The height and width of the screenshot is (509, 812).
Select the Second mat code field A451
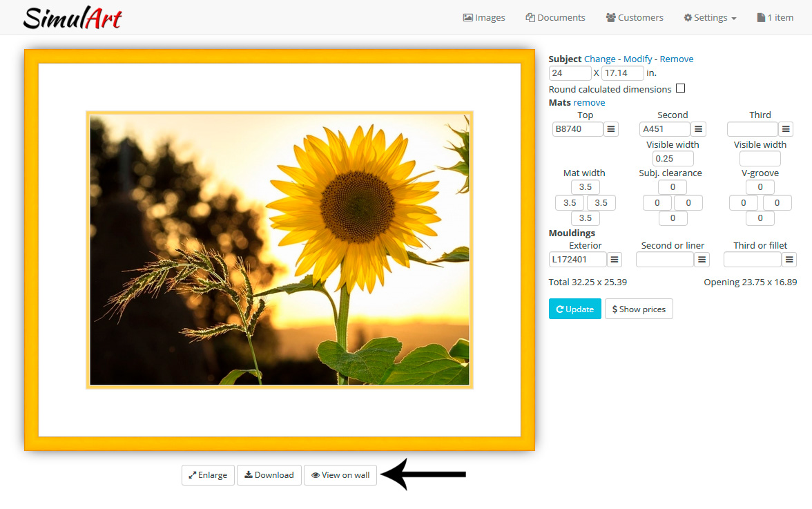665,129
